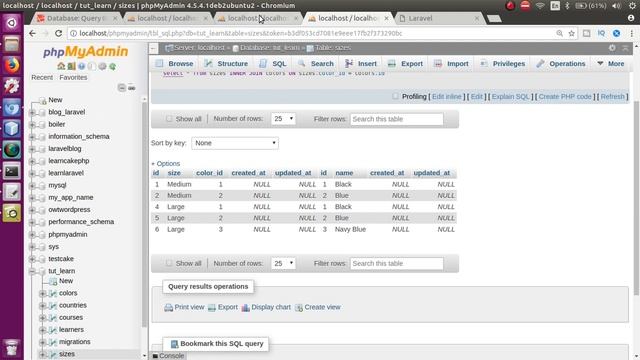Click the upper Filter rows search field
This screenshot has height=360, width=640.
point(396,119)
